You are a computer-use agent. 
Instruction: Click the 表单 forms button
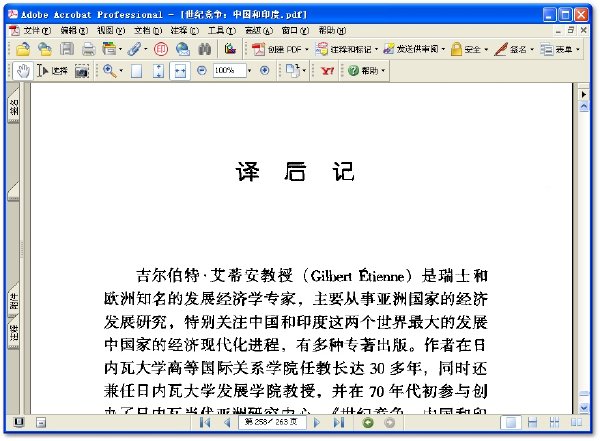pos(556,49)
